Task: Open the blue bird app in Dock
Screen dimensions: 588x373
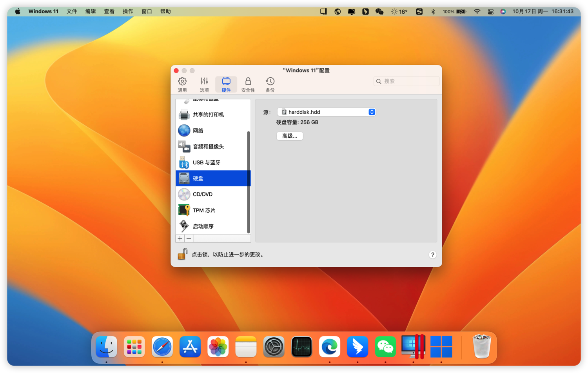Action: click(358, 347)
